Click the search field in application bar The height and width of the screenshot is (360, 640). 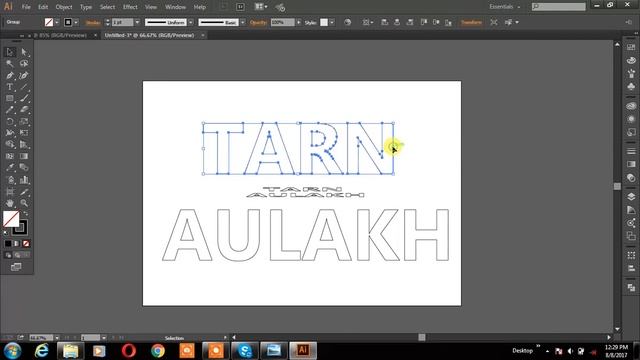pos(559,7)
